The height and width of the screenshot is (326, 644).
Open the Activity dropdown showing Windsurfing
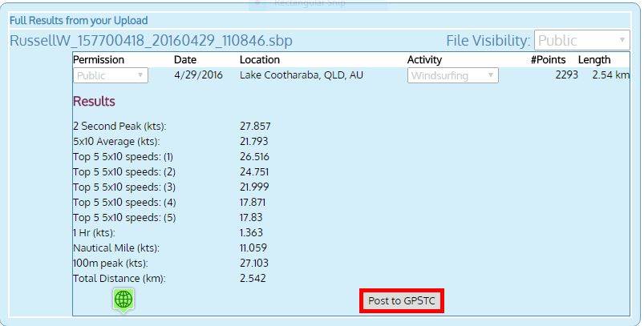point(452,75)
